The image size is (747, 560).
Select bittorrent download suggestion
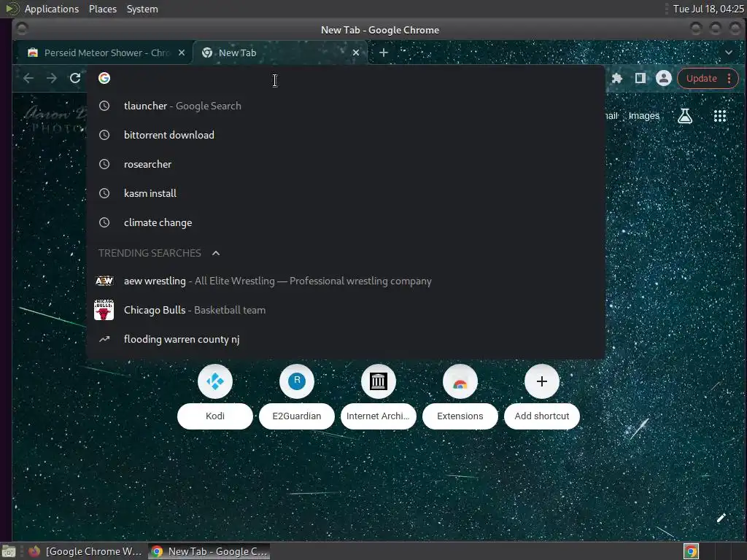click(346, 135)
